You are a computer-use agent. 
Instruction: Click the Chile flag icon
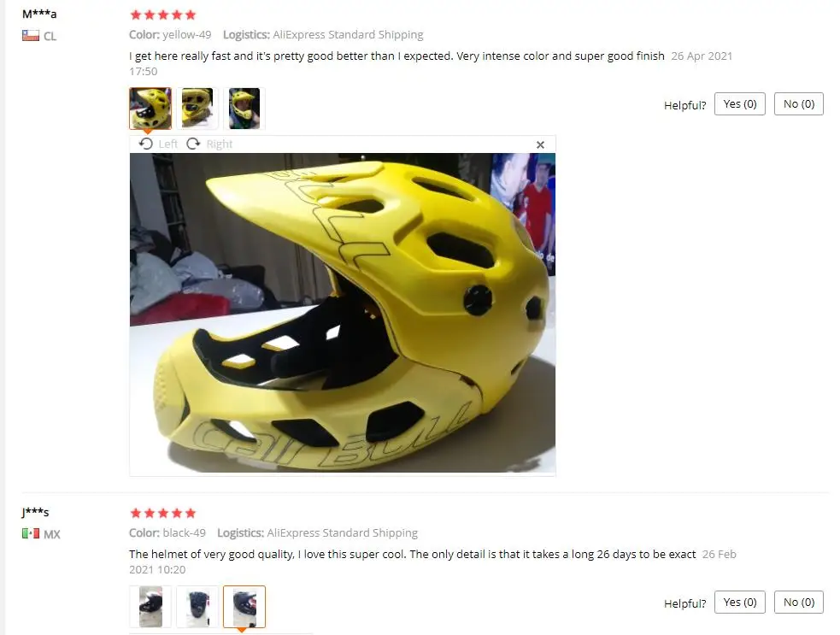(31, 36)
